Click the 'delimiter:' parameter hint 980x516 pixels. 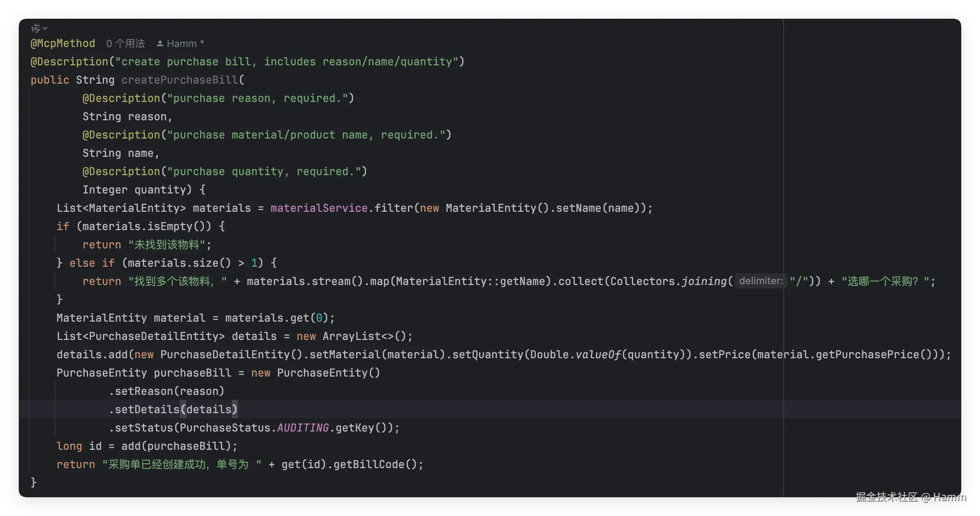coord(760,281)
